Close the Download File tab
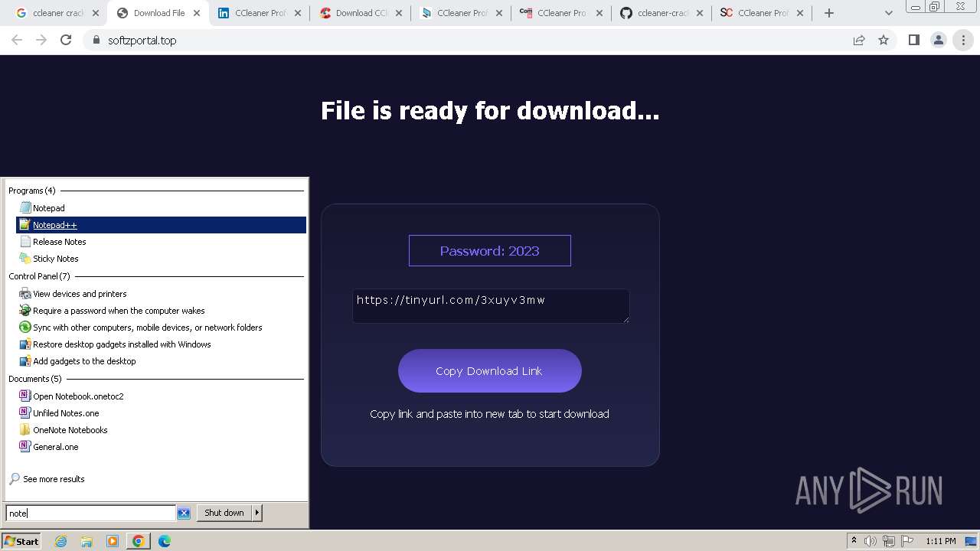This screenshot has width=980, height=551. pyautogui.click(x=197, y=13)
